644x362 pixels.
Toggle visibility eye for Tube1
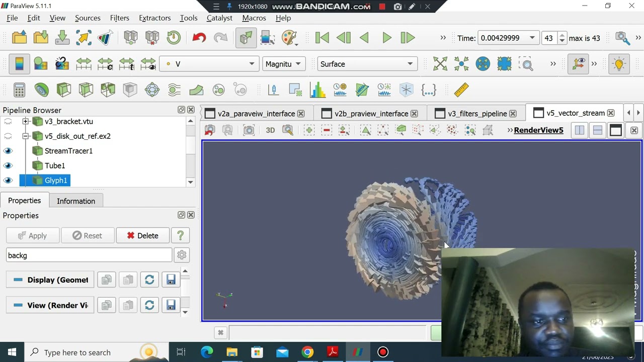[8, 165]
